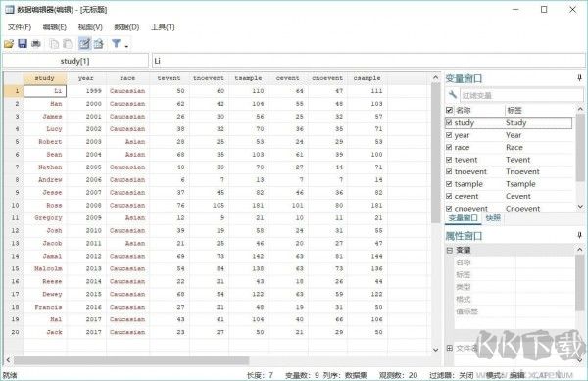Click the cell value field showing Li

[x=368, y=61]
